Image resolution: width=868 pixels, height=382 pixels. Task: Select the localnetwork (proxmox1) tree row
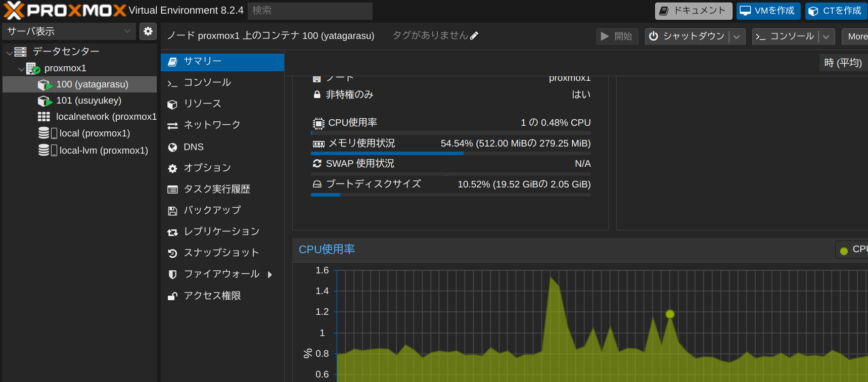coord(80,117)
